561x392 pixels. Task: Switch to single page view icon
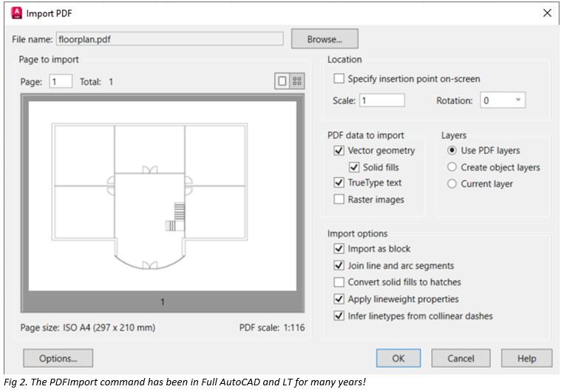click(x=282, y=81)
